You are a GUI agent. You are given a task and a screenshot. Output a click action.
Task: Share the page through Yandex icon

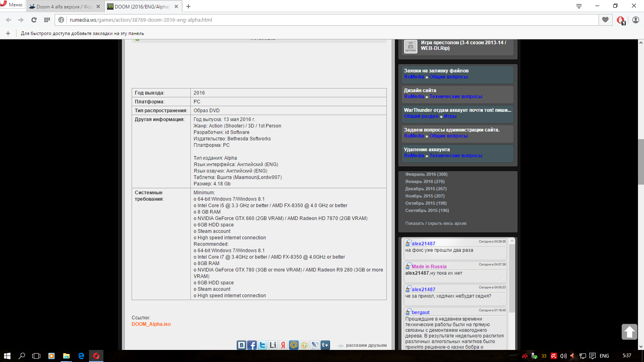click(x=283, y=345)
